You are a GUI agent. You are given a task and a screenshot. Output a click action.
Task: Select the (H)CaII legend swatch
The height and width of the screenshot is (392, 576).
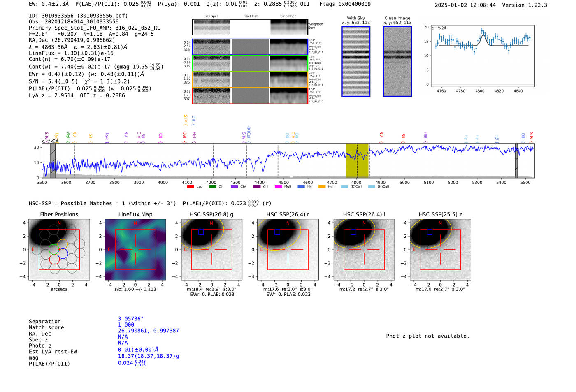tap(372, 186)
